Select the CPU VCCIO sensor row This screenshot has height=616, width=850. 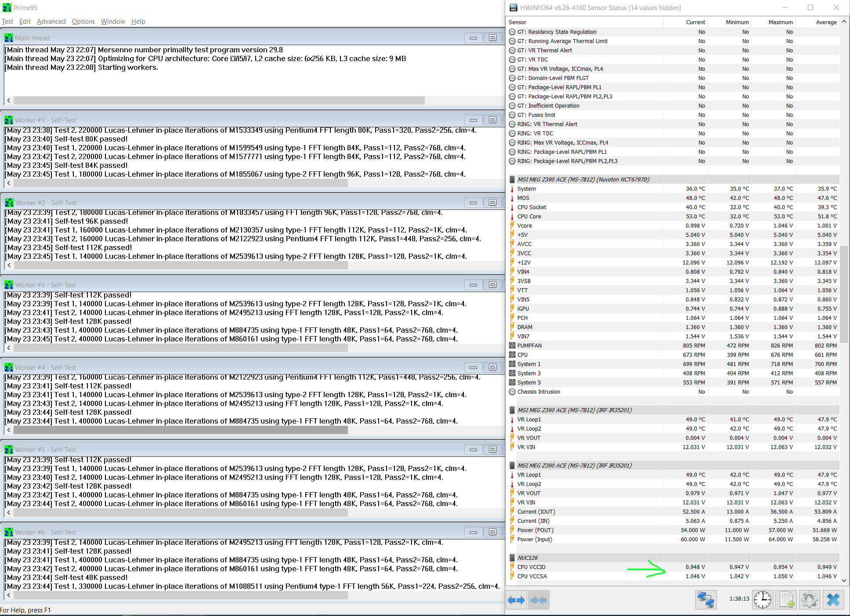coord(531,567)
